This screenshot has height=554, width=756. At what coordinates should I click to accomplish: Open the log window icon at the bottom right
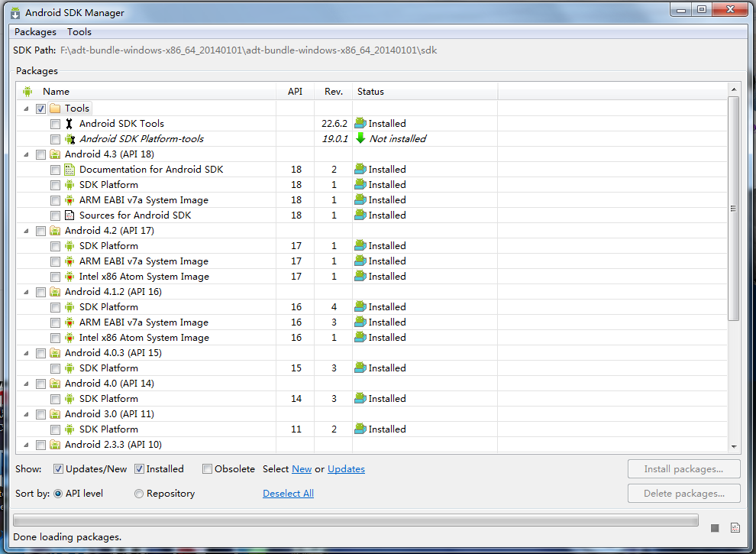click(735, 528)
